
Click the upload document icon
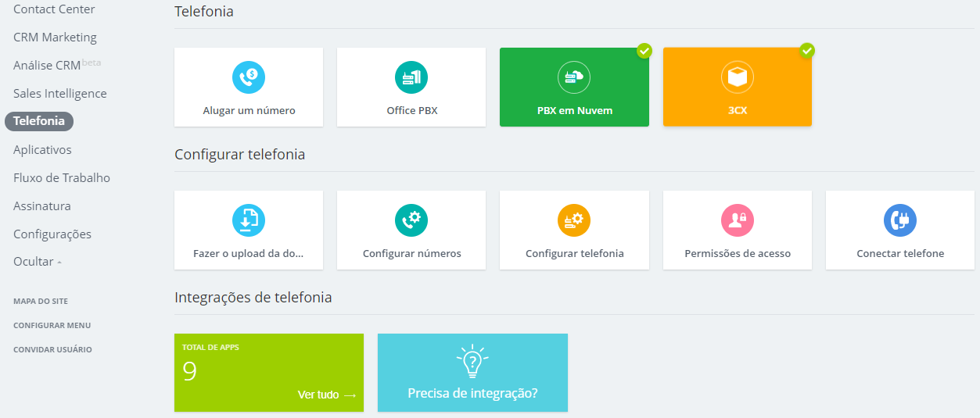coord(249,220)
